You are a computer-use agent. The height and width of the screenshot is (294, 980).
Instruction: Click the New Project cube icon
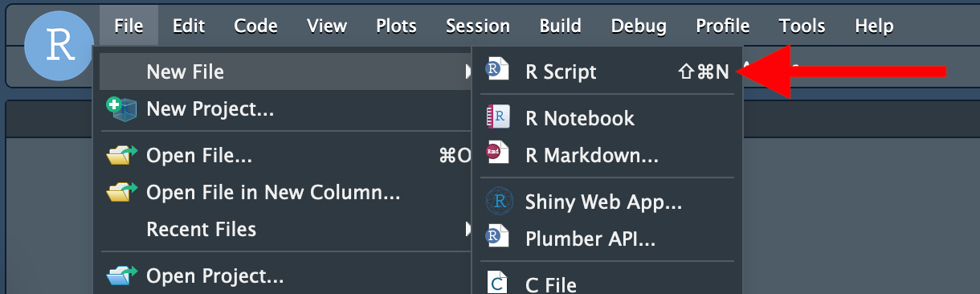point(122,109)
